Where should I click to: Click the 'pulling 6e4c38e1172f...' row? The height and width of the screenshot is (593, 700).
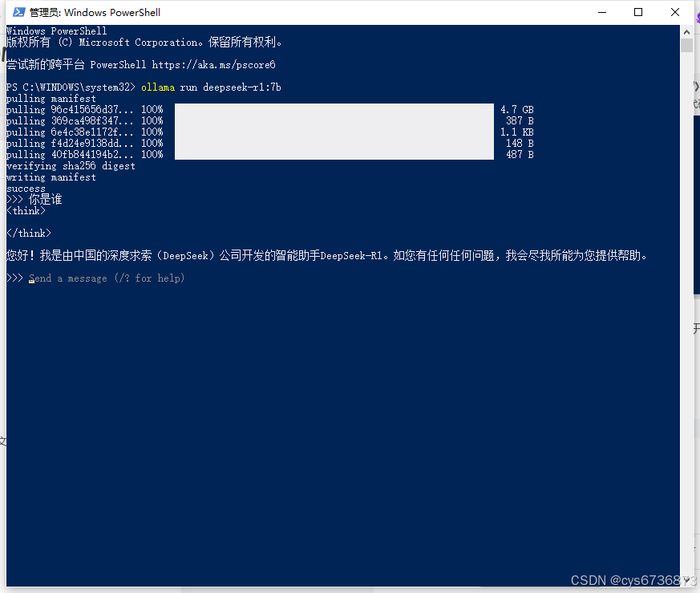coord(269,132)
